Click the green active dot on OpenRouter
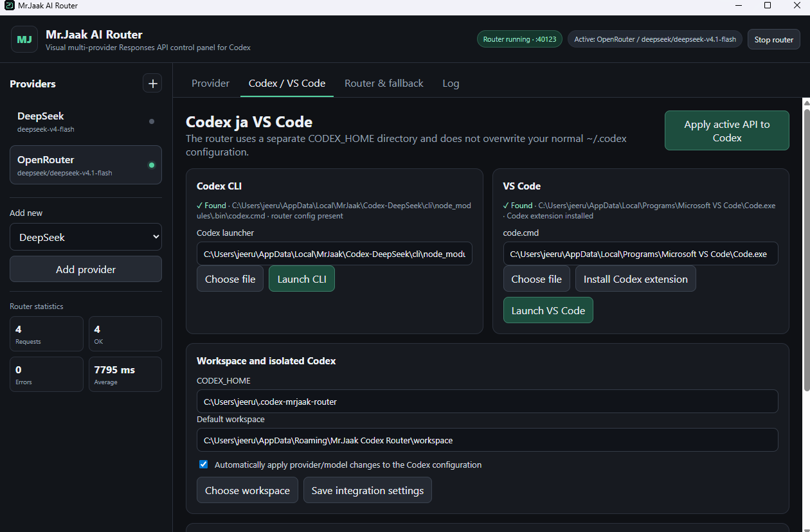This screenshot has width=810, height=532. (152, 165)
